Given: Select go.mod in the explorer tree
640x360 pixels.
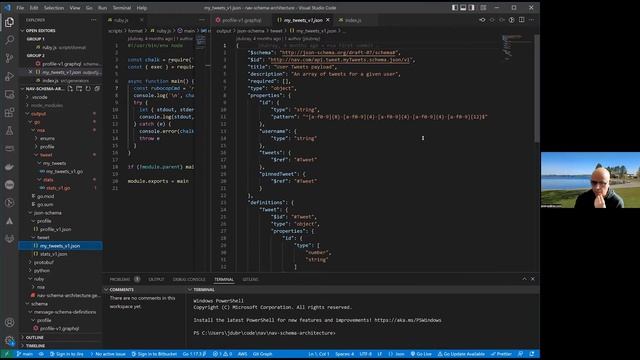Looking at the screenshot, I should (x=45, y=196).
